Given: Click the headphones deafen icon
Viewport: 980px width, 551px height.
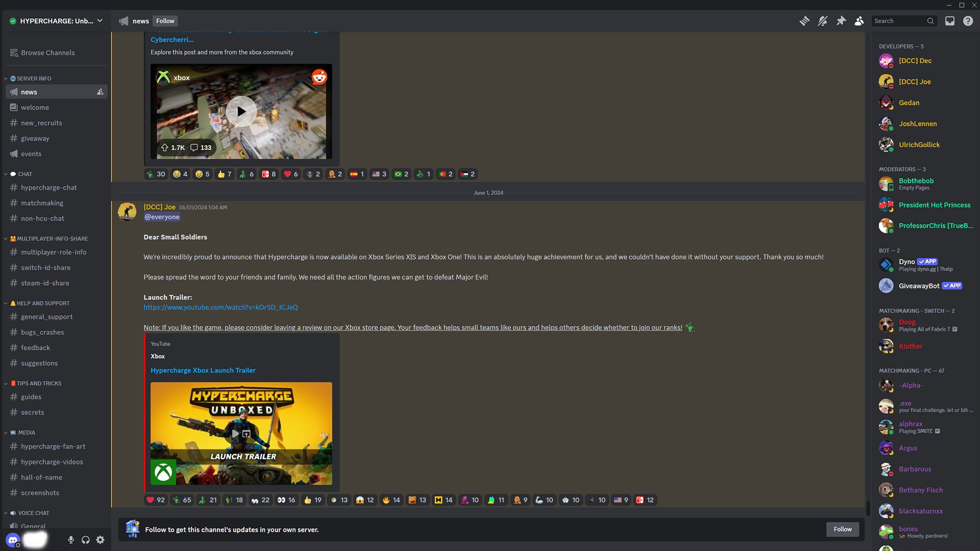Looking at the screenshot, I should [x=85, y=540].
